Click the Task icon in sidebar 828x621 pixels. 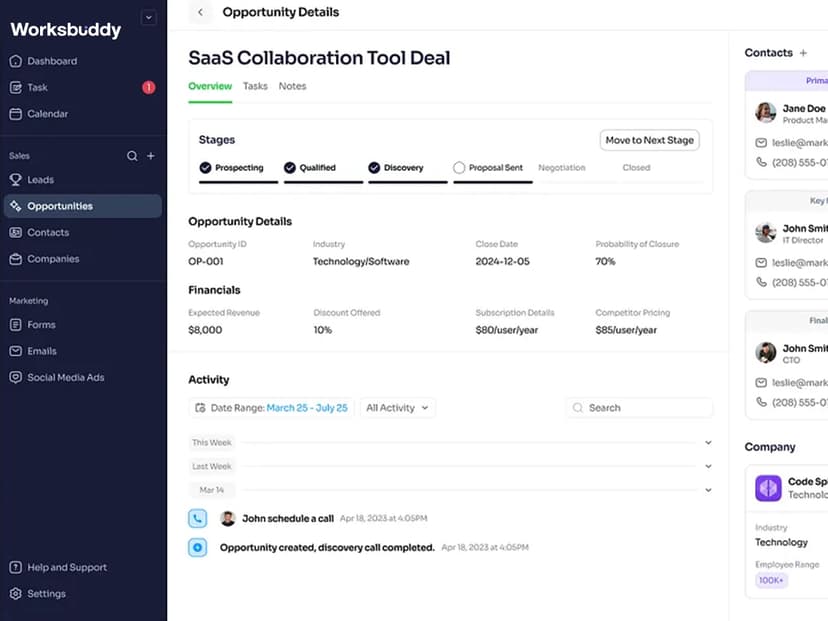tap(16, 88)
